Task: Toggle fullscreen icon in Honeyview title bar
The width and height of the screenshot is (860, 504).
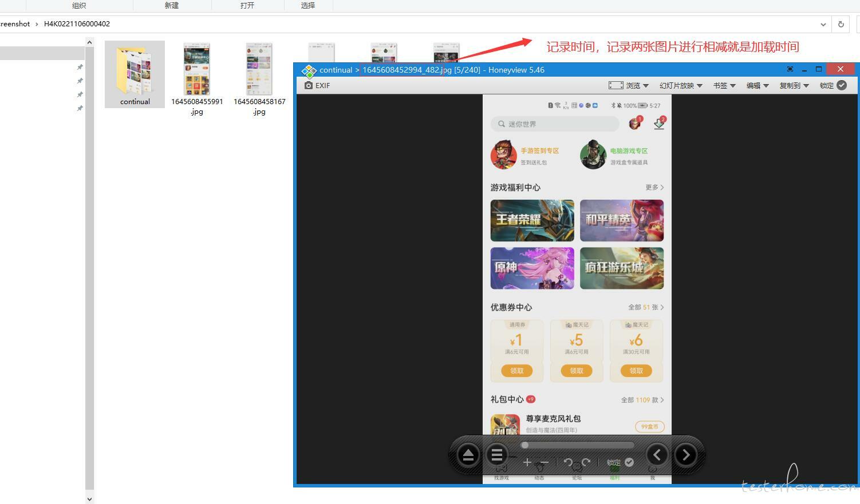Action: (x=790, y=69)
